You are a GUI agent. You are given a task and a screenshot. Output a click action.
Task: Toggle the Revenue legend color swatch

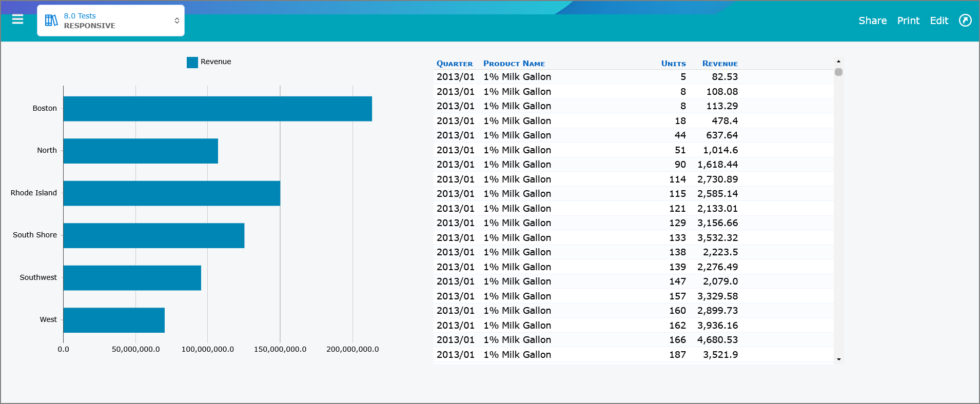(x=192, y=63)
